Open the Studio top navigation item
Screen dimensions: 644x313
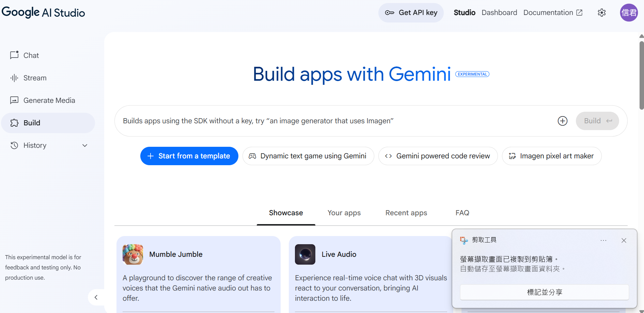(x=465, y=13)
